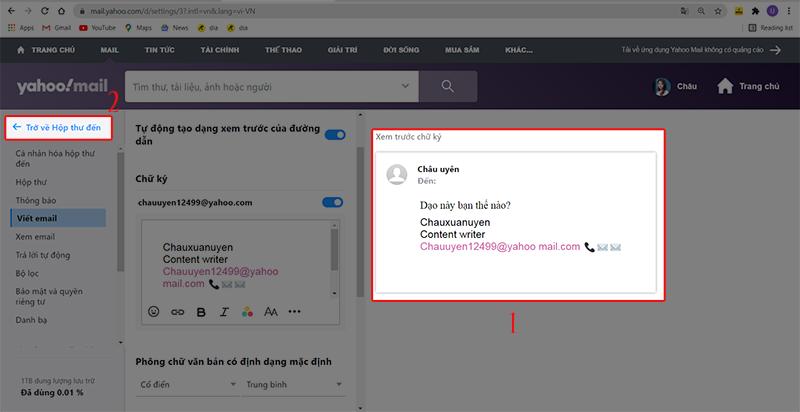Toggle automatic link preview switch

[x=335, y=135]
